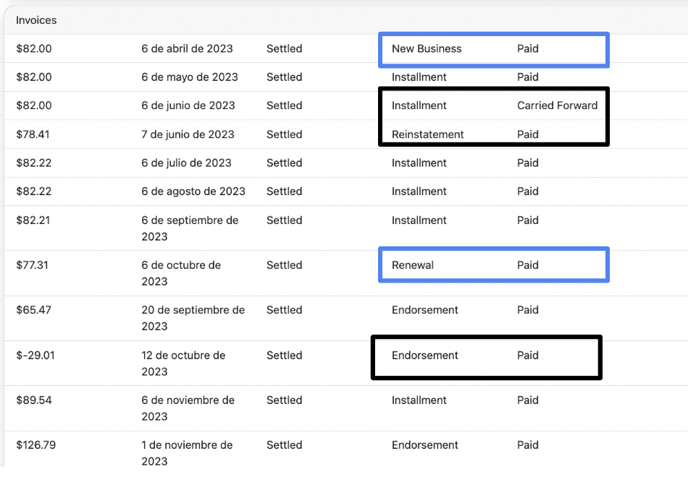Click the date 6 de mayo de 2023
688x477 pixels.
pos(190,77)
